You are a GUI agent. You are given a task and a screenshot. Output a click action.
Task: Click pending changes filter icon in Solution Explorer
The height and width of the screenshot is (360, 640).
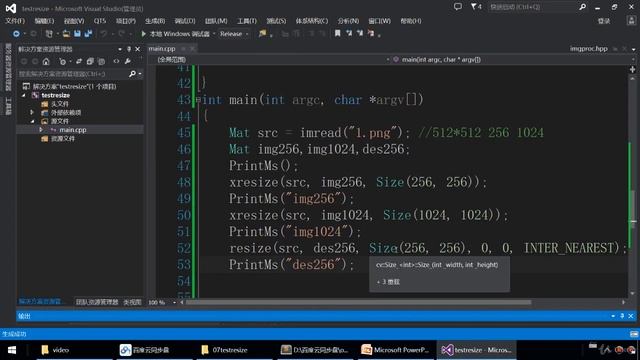tap(62, 61)
